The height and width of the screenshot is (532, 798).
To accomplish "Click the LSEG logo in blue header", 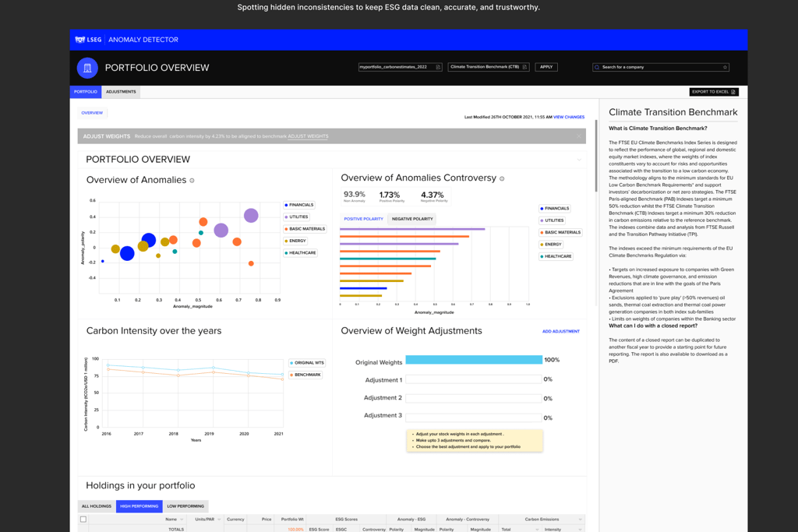I will 88,40.
